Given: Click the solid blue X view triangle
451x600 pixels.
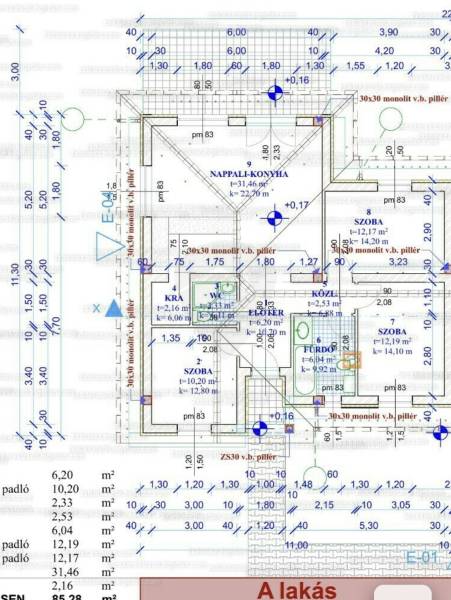Looking at the screenshot, I should (x=113, y=309).
